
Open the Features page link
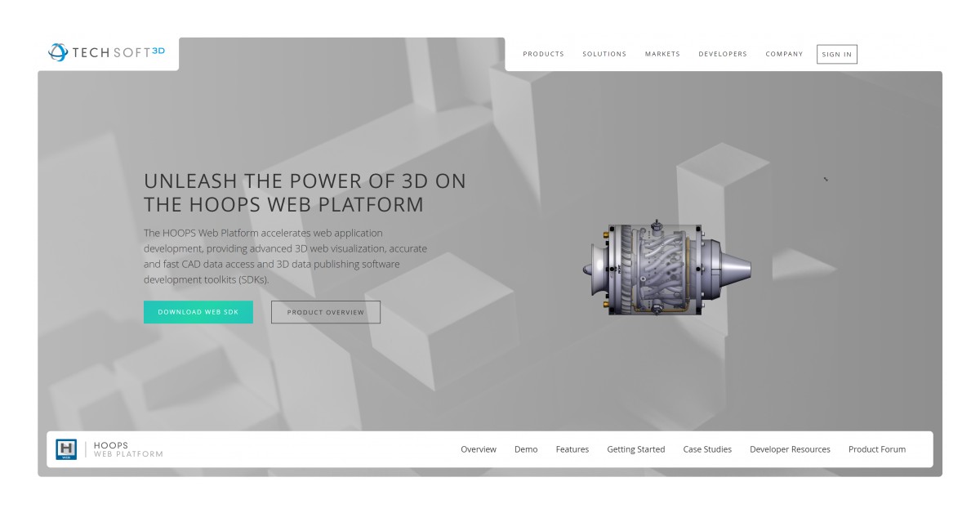coord(572,449)
